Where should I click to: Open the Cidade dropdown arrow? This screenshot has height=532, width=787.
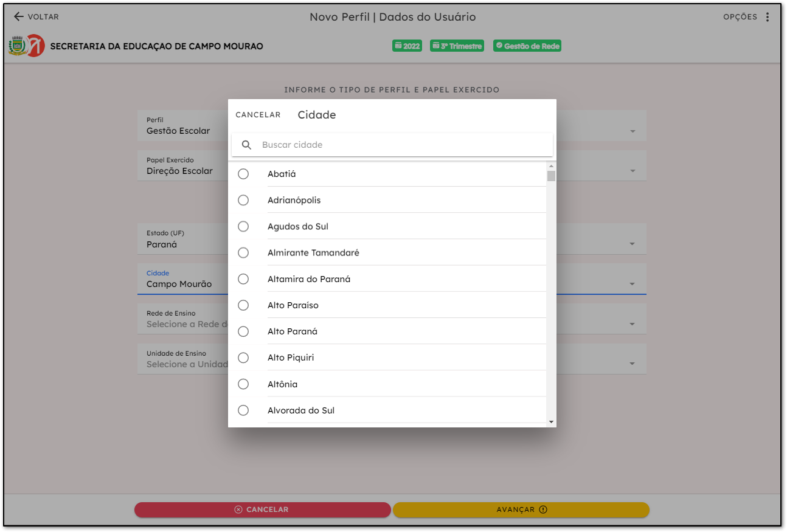tap(633, 284)
